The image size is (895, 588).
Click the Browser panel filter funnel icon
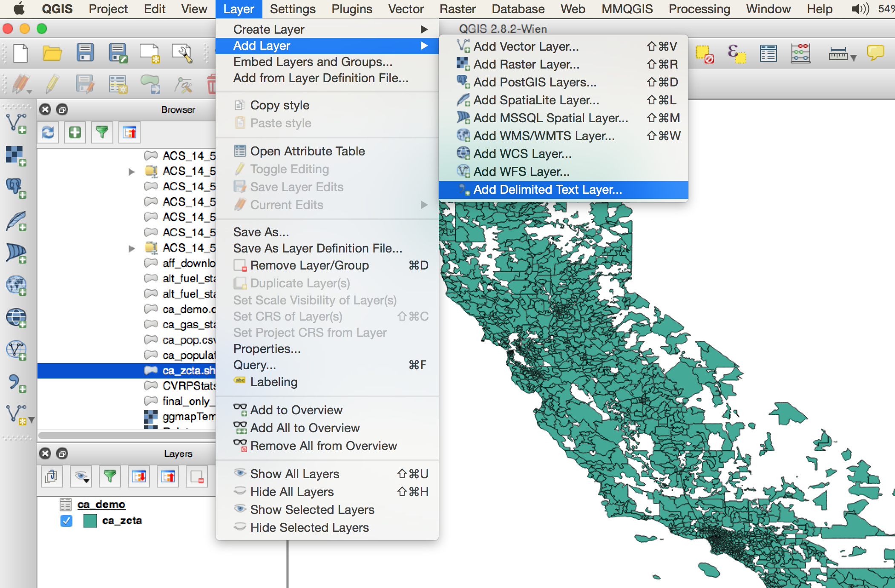[102, 132]
